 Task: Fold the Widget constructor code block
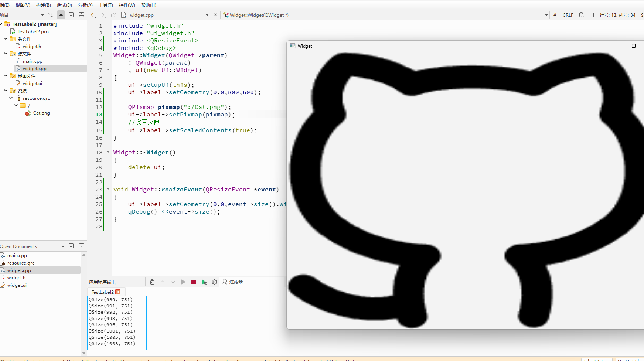point(108,69)
